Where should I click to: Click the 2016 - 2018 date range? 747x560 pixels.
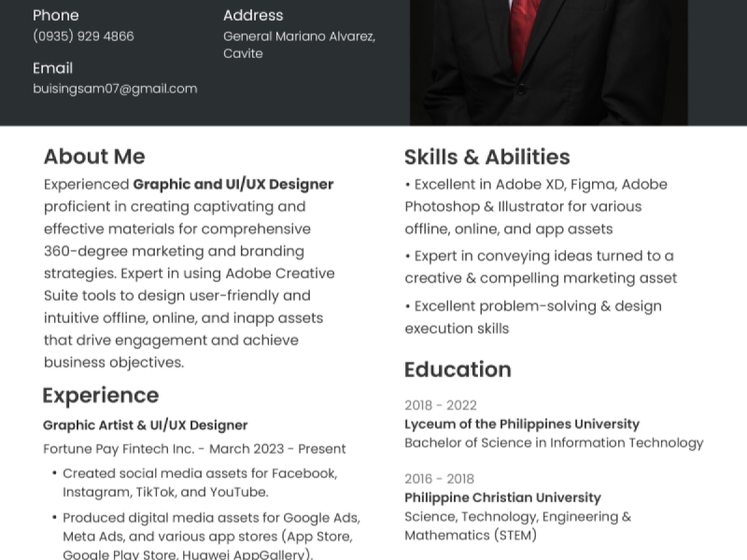(x=439, y=479)
